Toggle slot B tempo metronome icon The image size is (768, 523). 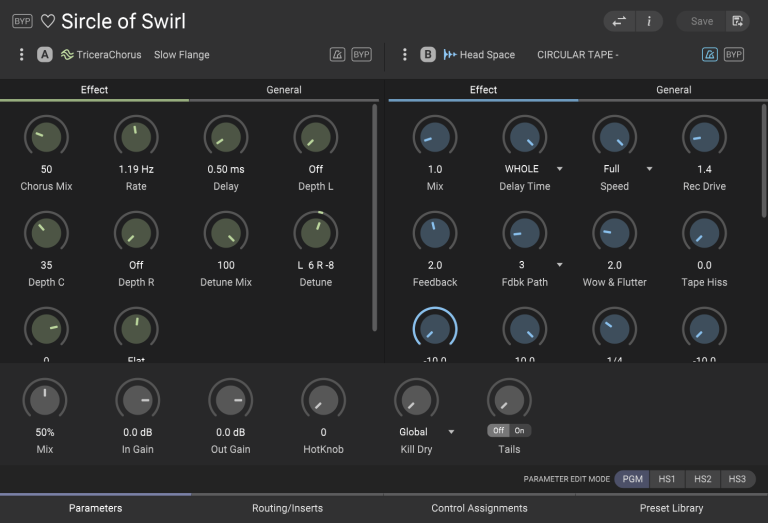pyautogui.click(x=710, y=54)
